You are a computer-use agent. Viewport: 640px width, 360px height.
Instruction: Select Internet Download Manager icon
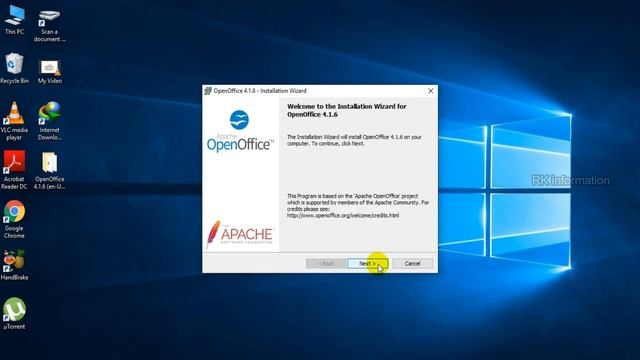click(49, 121)
